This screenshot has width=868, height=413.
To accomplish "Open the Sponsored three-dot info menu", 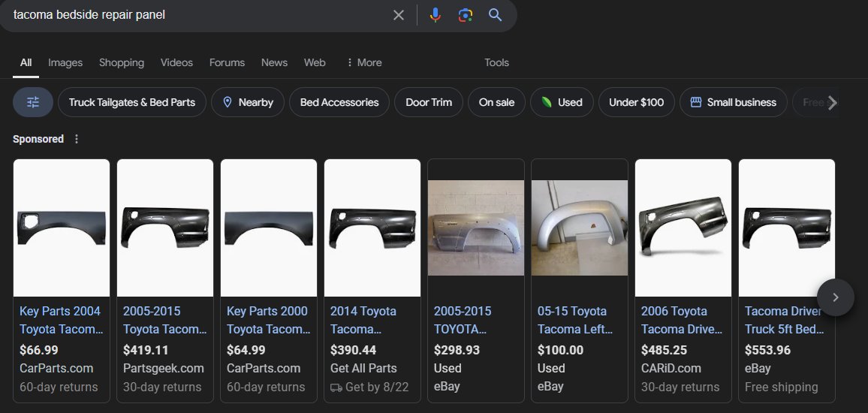I will coord(77,139).
